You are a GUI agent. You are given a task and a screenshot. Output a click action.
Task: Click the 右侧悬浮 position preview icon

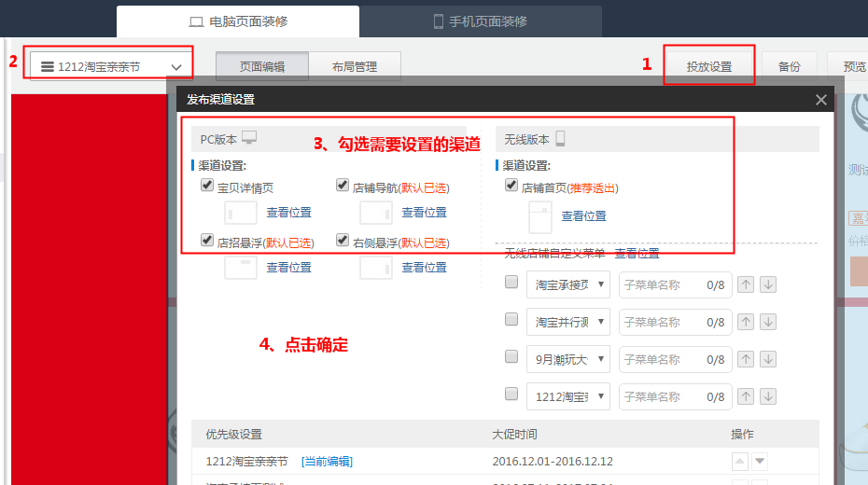pos(375,268)
